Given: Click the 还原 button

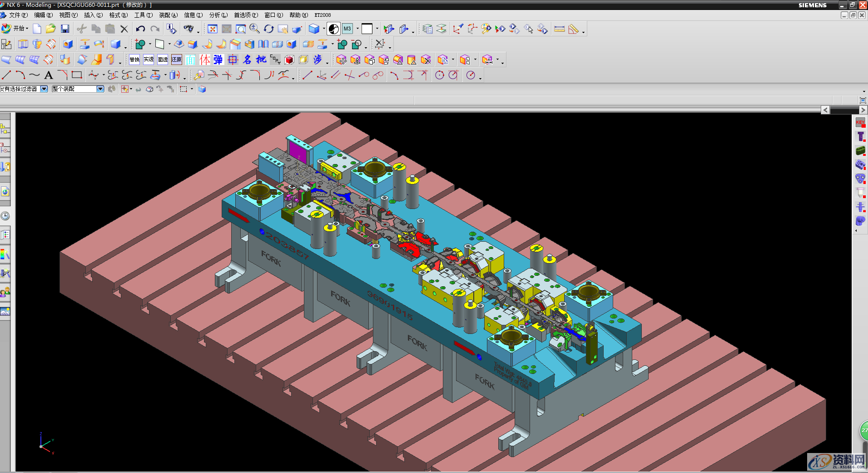Looking at the screenshot, I should [x=177, y=60].
